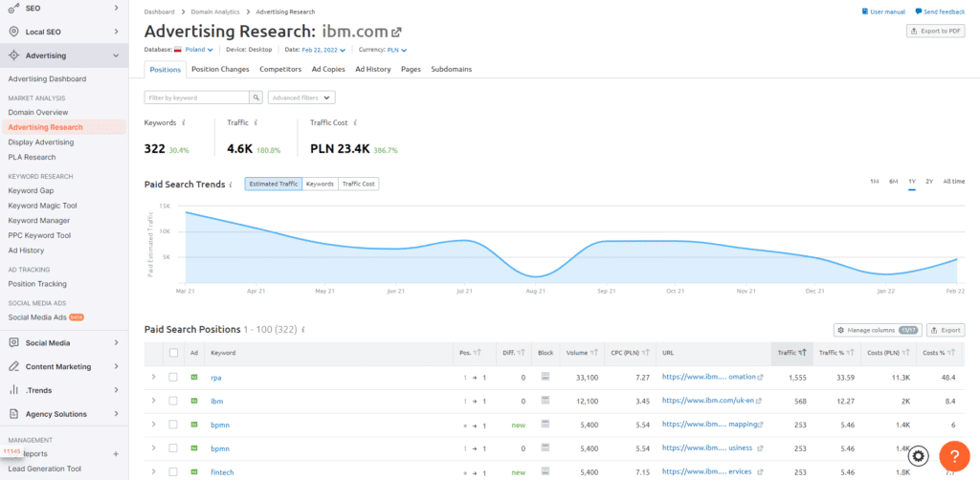Click the settings gear icon at bottom right
Image resolution: width=980 pixels, height=480 pixels.
tap(918, 456)
